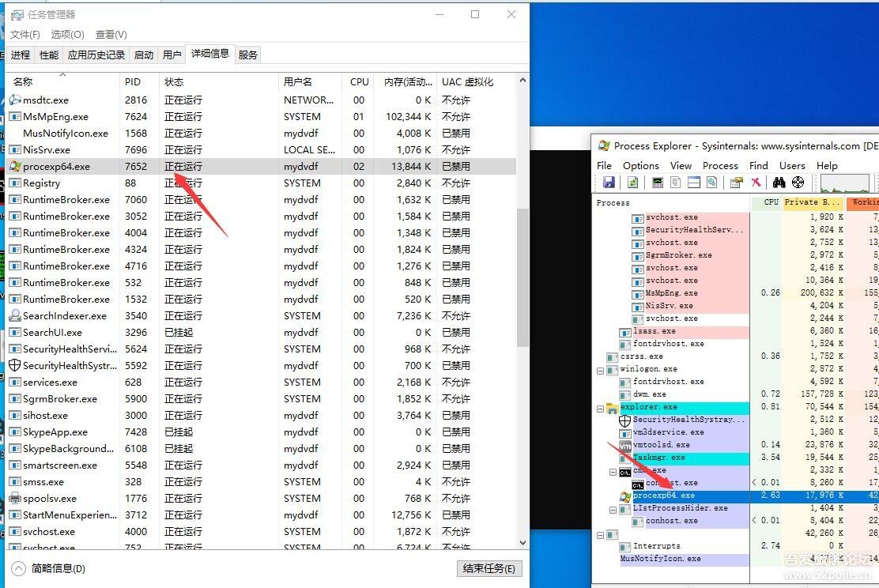Click the procexp64.exe icon in Process Explorer tree
The height and width of the screenshot is (588, 879).
coord(625,496)
